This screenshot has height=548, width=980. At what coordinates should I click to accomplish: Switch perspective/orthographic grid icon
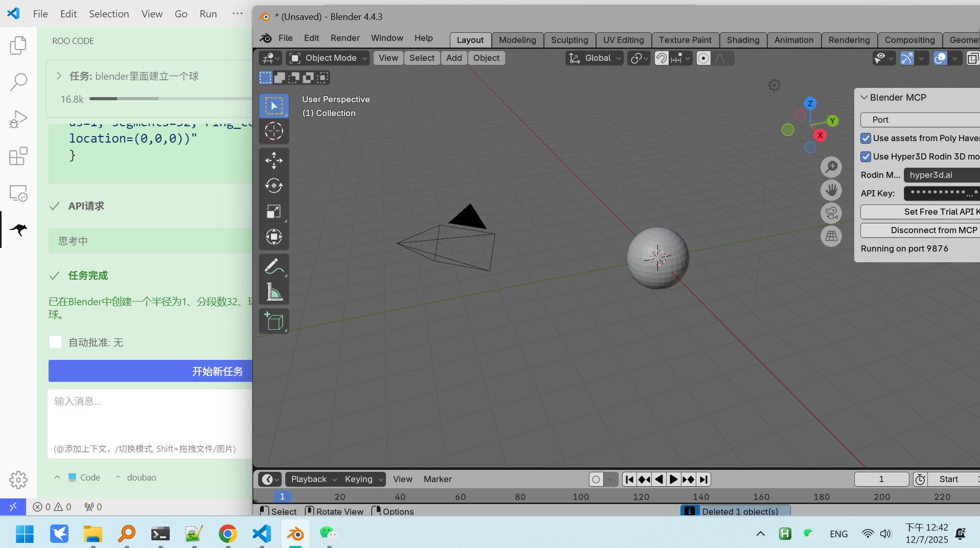click(831, 236)
